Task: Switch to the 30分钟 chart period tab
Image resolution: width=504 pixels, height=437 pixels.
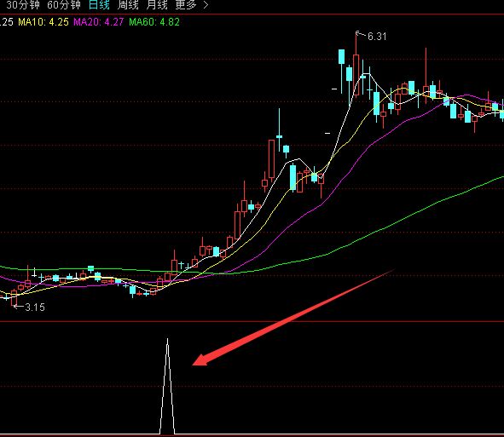Action: (x=23, y=5)
